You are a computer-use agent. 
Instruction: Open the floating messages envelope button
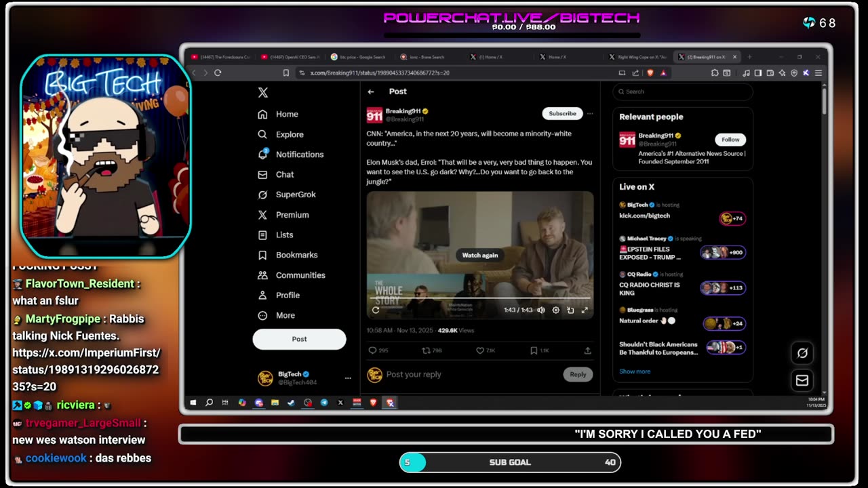coord(802,381)
